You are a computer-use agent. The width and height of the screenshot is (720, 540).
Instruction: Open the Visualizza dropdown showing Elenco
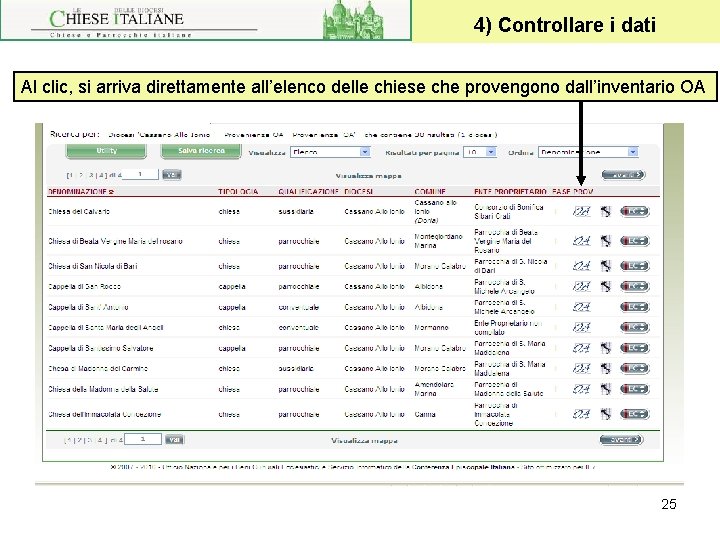coord(330,152)
